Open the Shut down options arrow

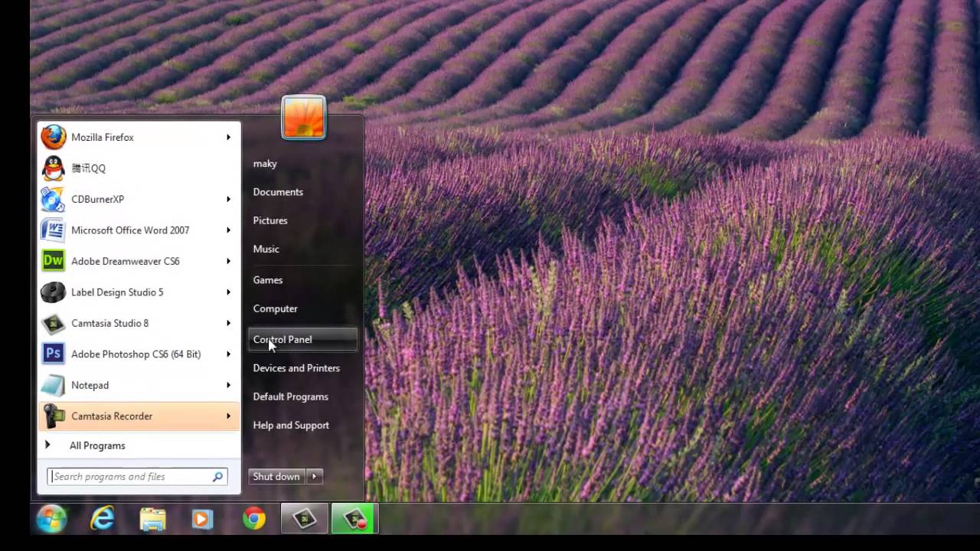click(314, 476)
